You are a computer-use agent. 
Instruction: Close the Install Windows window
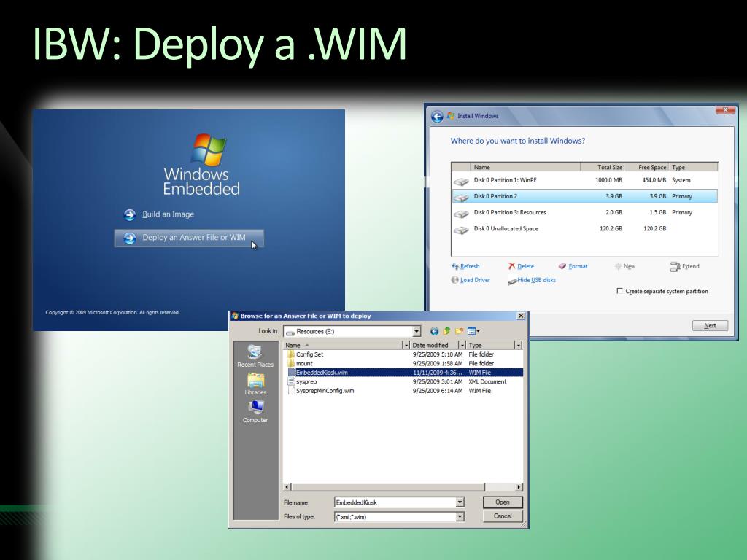725,110
